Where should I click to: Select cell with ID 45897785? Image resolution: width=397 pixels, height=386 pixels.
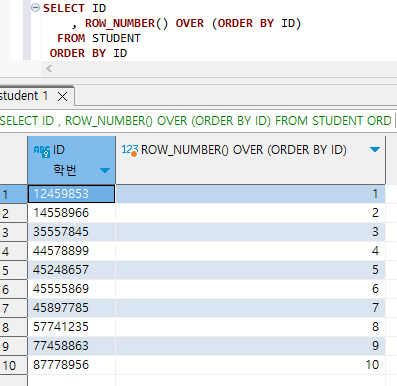point(72,308)
